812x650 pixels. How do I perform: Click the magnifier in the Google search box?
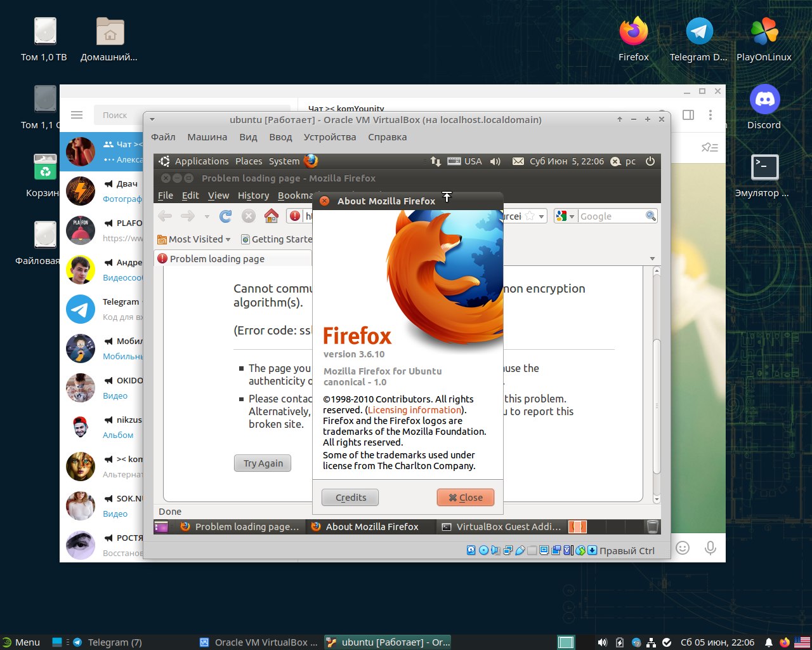pos(651,216)
